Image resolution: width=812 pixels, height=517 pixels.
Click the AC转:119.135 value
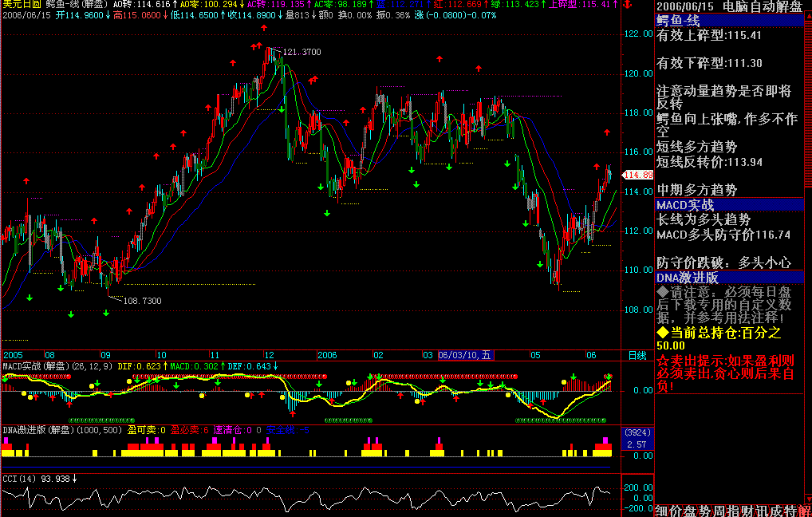click(x=275, y=4)
